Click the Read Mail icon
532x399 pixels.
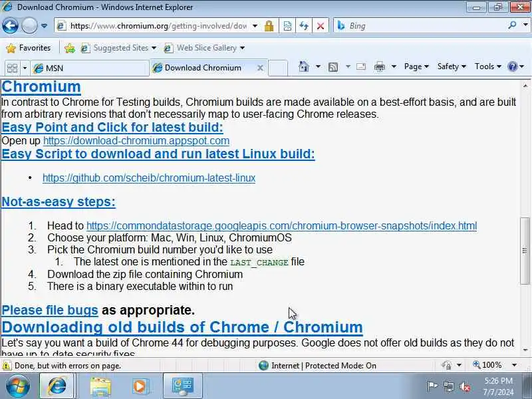(361, 66)
